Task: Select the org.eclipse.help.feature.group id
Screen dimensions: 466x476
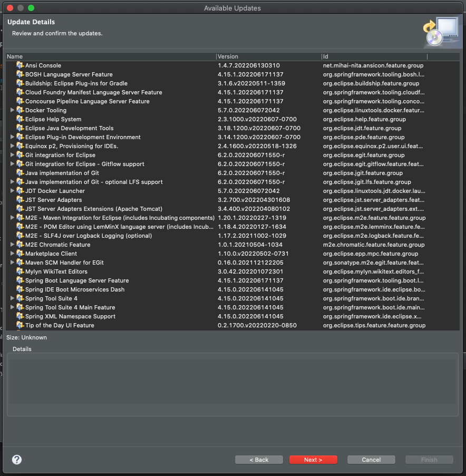Action: pyautogui.click(x=364, y=119)
